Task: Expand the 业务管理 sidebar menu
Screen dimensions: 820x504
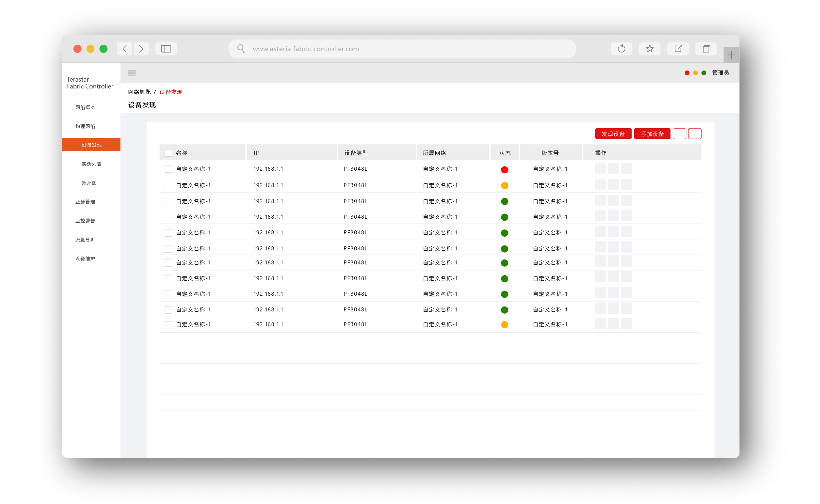Action: (85, 202)
